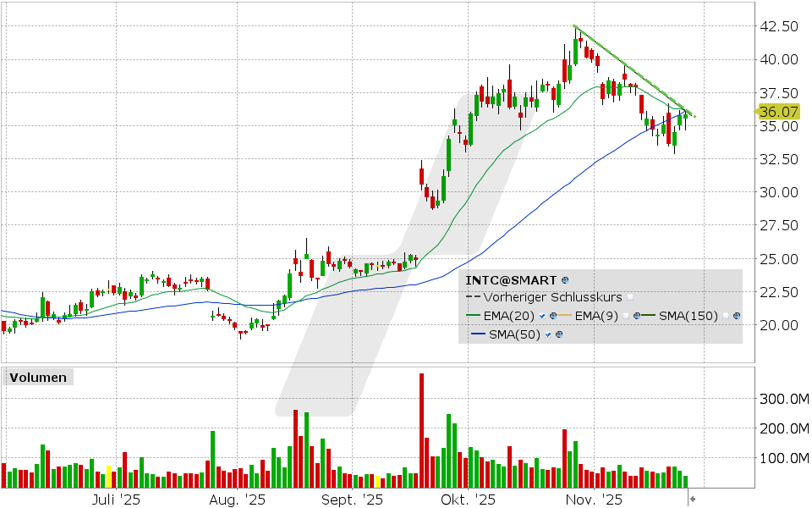Open the EMA(20) indicator settings icon
This screenshot has height=508, width=812.
point(553,315)
